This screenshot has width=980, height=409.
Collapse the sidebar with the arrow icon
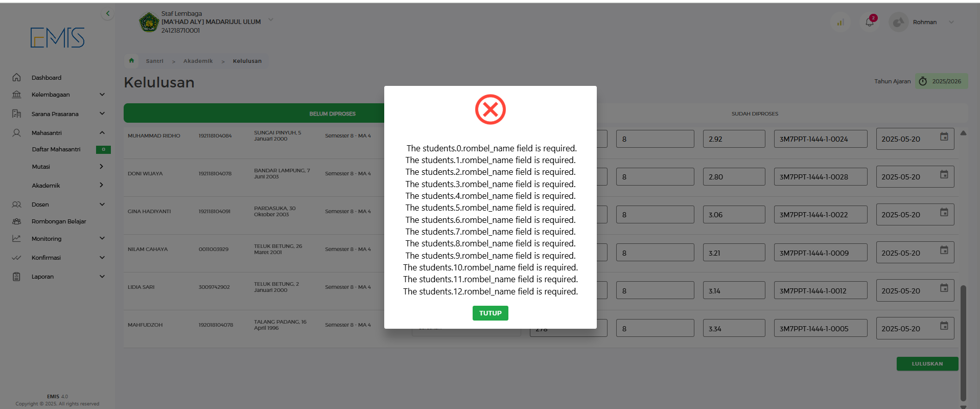[107, 14]
